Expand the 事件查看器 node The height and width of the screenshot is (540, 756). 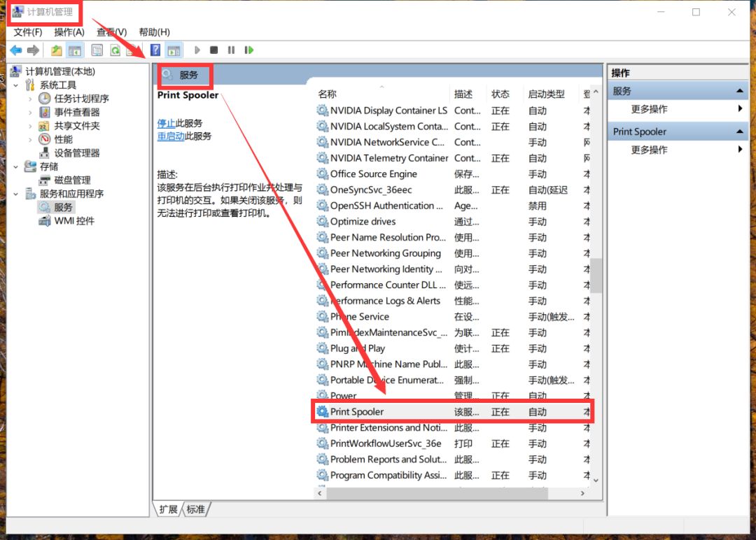(30, 112)
